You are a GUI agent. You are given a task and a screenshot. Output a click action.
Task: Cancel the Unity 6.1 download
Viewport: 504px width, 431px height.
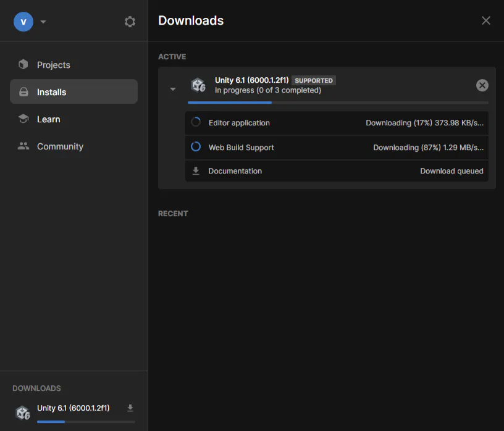[482, 85]
